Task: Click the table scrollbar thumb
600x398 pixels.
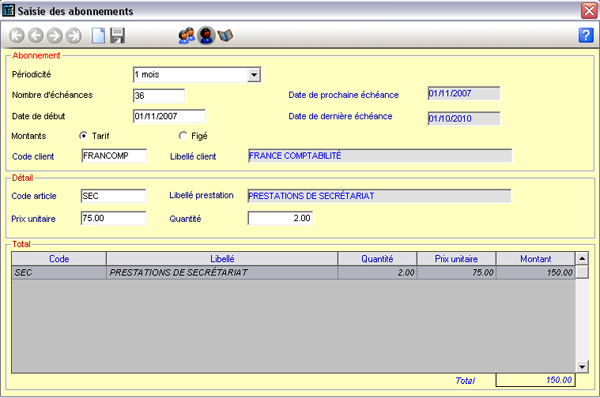Action: point(582,272)
